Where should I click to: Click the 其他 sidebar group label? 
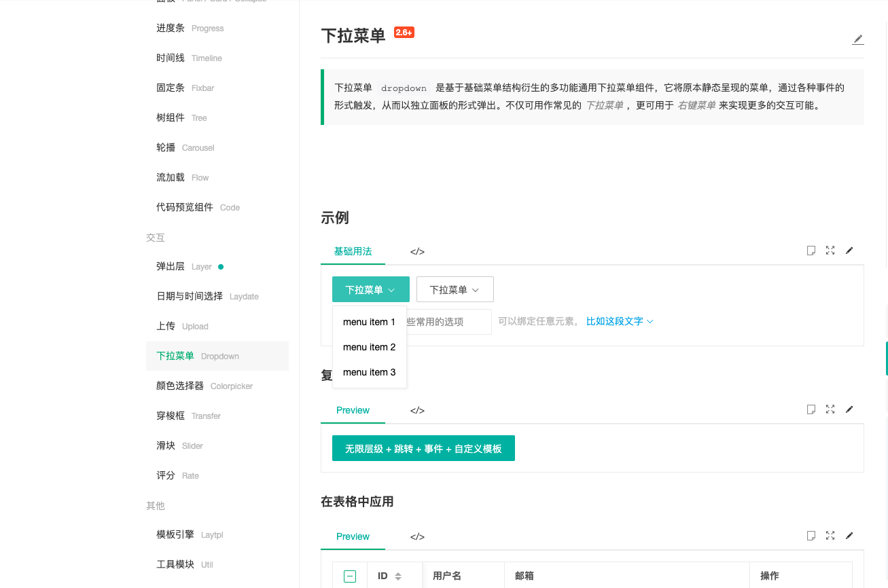[156, 506]
